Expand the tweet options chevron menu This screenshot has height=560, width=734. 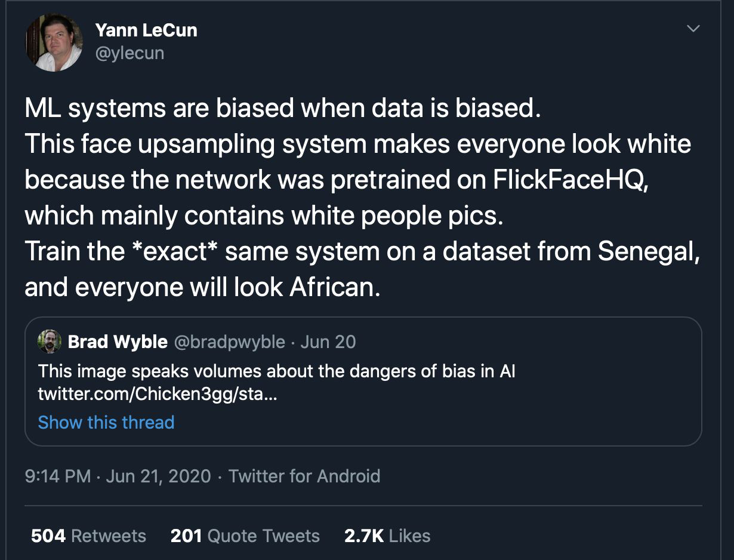(x=693, y=29)
